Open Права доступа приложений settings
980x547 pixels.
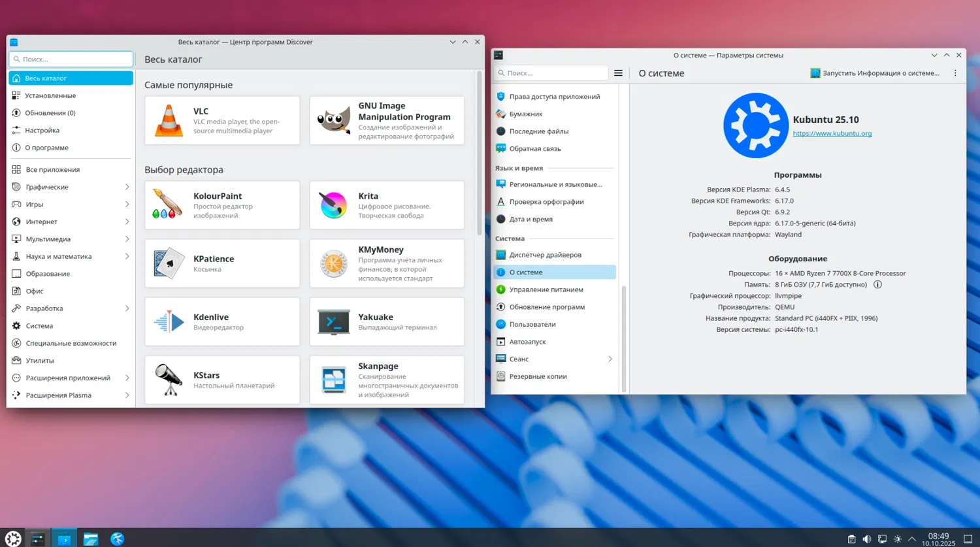[555, 97]
